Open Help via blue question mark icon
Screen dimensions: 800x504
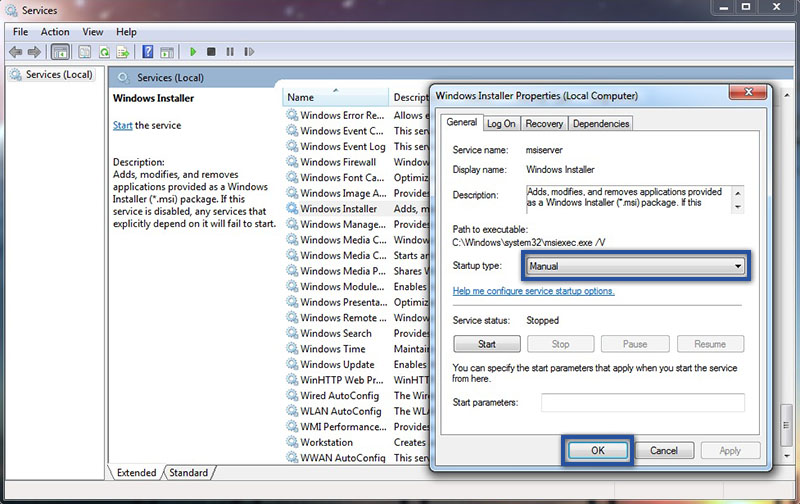pos(148,52)
